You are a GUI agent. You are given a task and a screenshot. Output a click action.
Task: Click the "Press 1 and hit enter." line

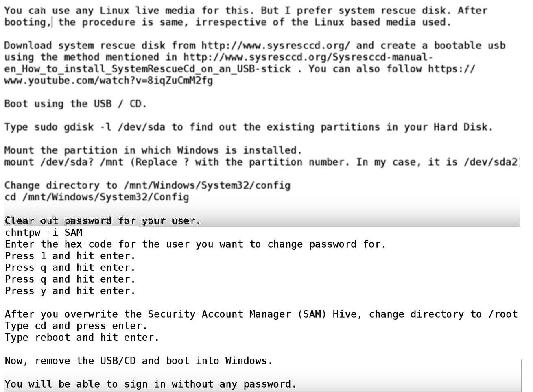coord(70,256)
